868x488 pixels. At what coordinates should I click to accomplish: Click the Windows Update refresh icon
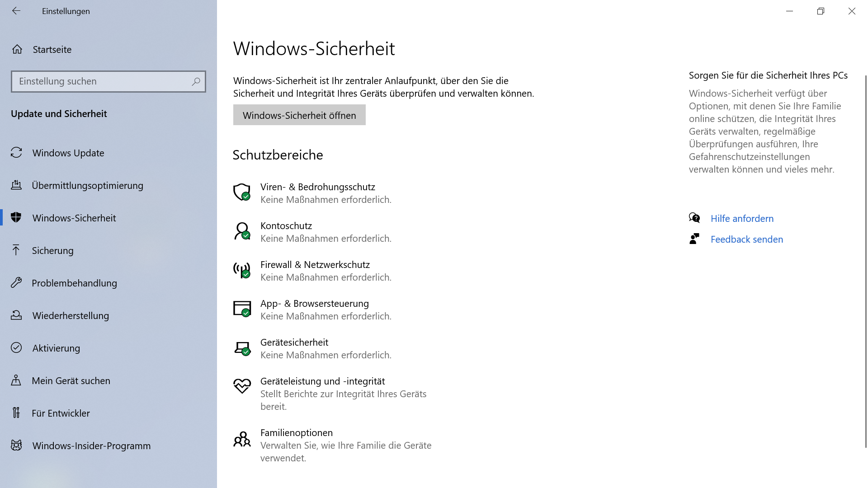[16, 153]
